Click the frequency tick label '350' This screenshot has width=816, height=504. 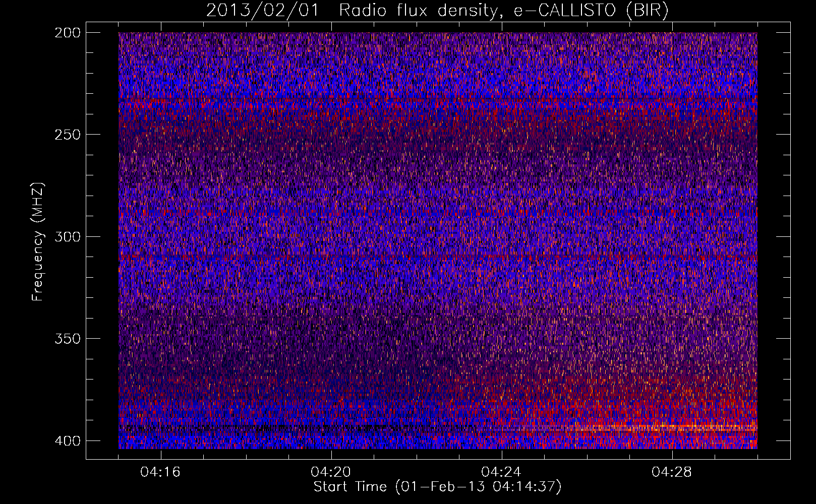pos(67,338)
